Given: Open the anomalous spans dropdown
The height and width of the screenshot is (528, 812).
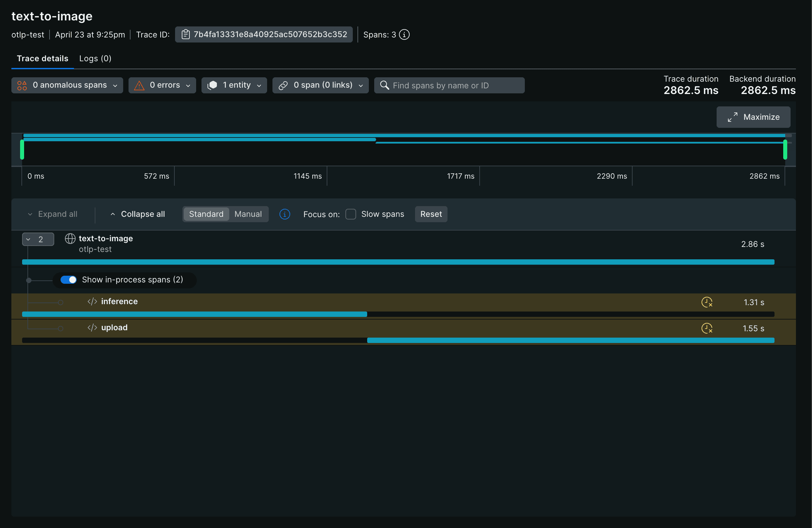Looking at the screenshot, I should pos(67,85).
